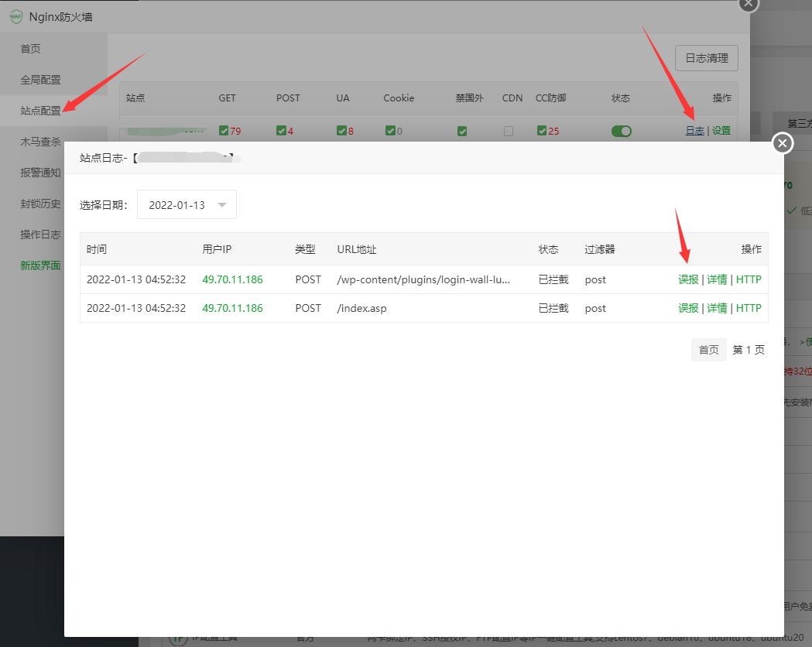812x647 pixels.
Task: Switch to 新版界面 in the sidebar
Action: click(x=40, y=265)
